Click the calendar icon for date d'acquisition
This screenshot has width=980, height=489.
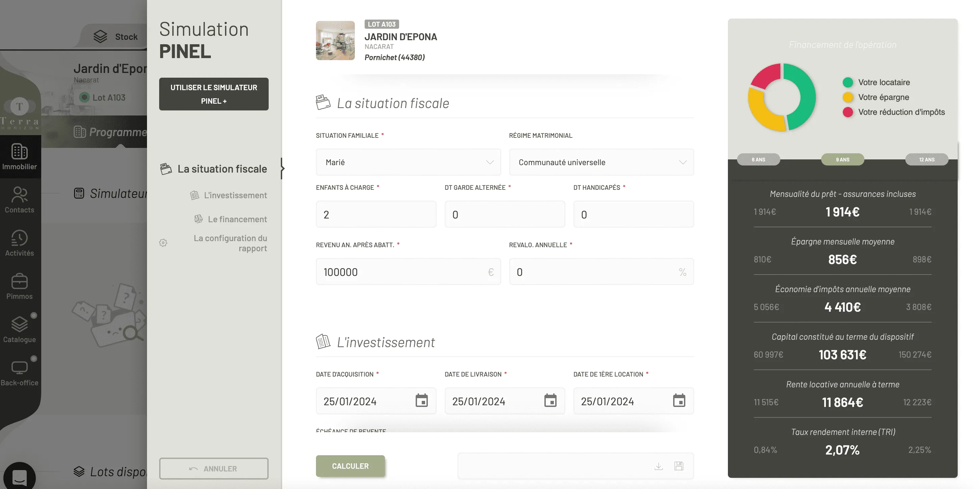point(421,401)
